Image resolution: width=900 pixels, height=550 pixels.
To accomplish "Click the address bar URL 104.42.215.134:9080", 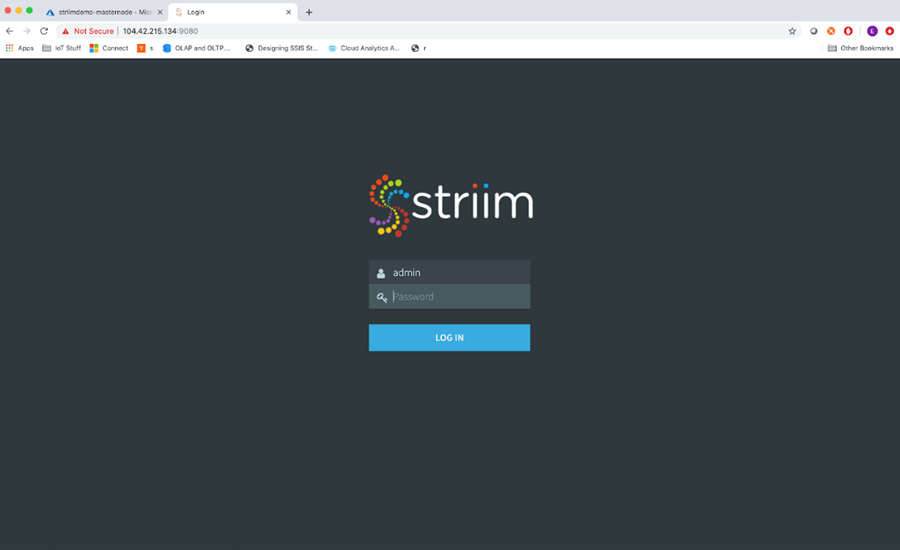I will (160, 31).
